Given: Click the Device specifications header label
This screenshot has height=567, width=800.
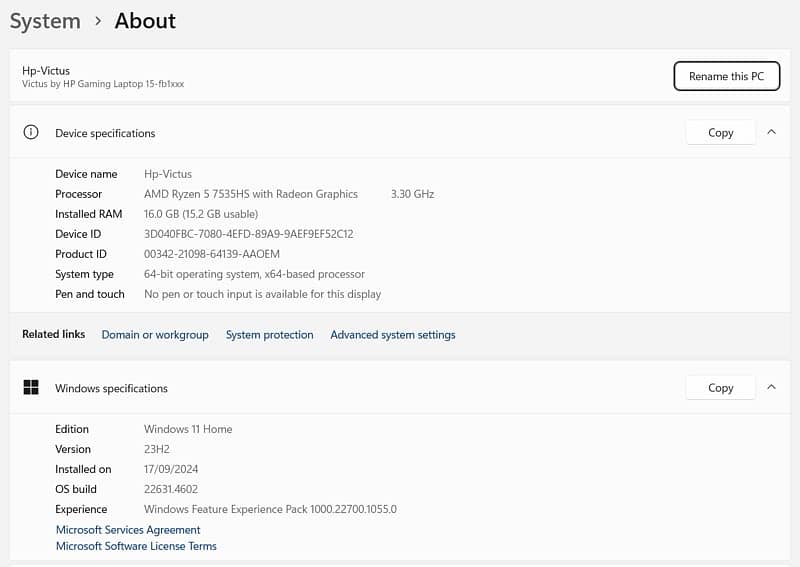Looking at the screenshot, I should click(x=105, y=133).
